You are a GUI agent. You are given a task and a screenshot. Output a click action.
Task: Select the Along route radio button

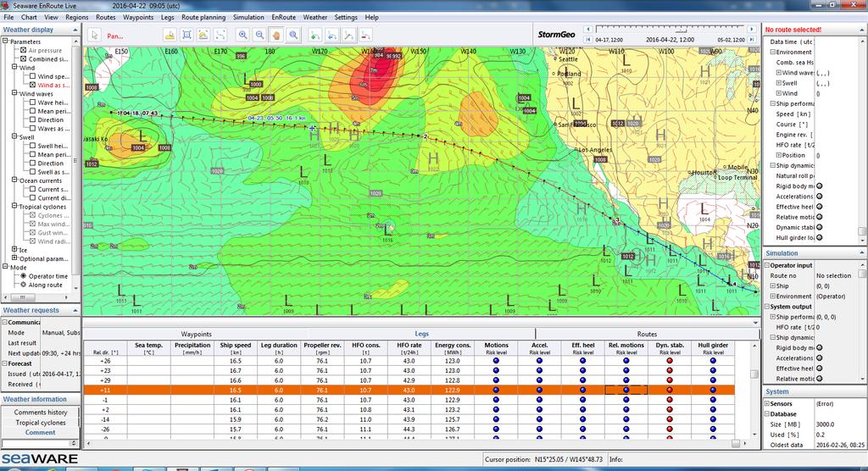coord(23,285)
